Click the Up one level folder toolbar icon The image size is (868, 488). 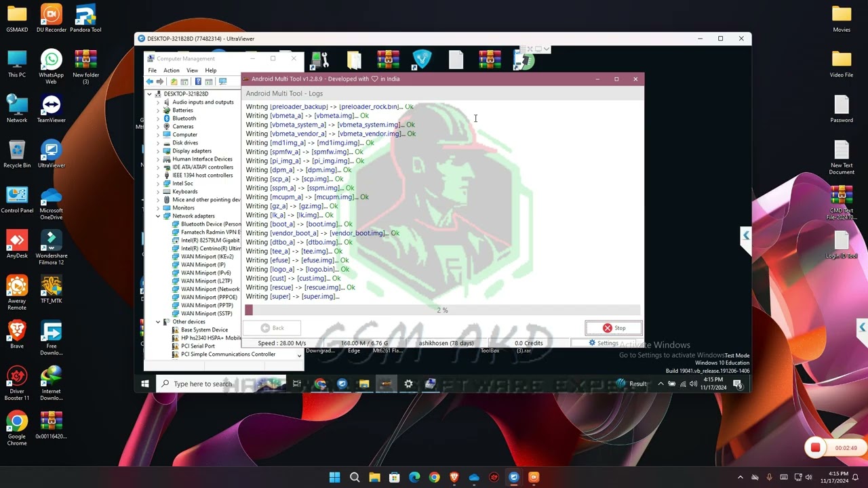point(174,82)
